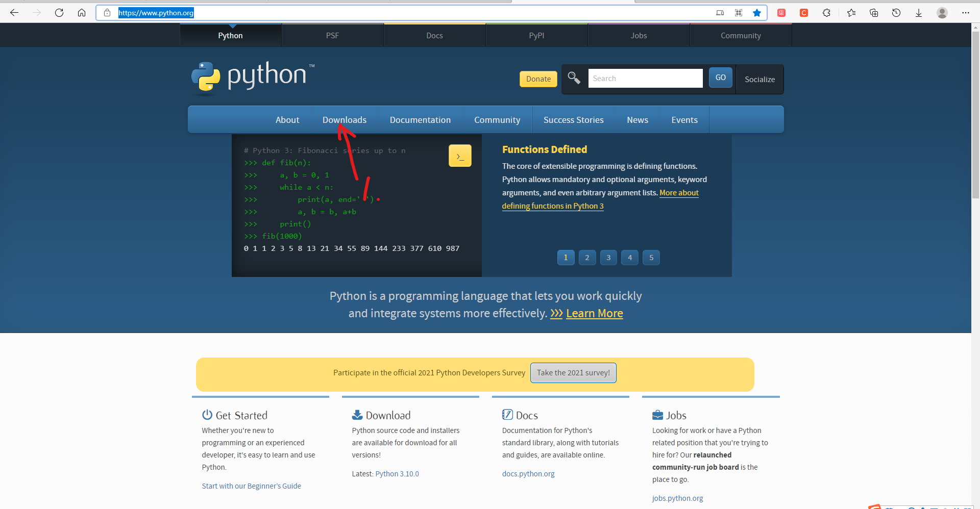This screenshot has height=509, width=980.
Task: Click the Jobs section briefcase icon
Action: 658,415
